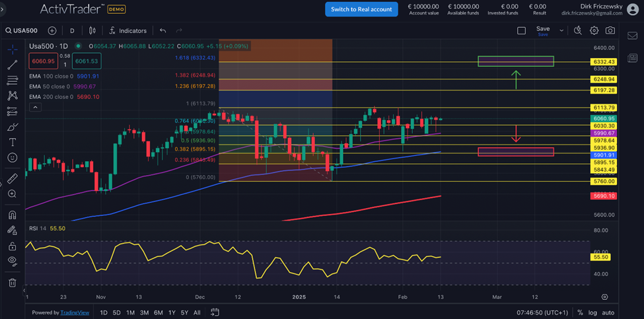This screenshot has height=319, width=644.
Task: Toggle magnet mode for drawings
Action: click(12, 215)
